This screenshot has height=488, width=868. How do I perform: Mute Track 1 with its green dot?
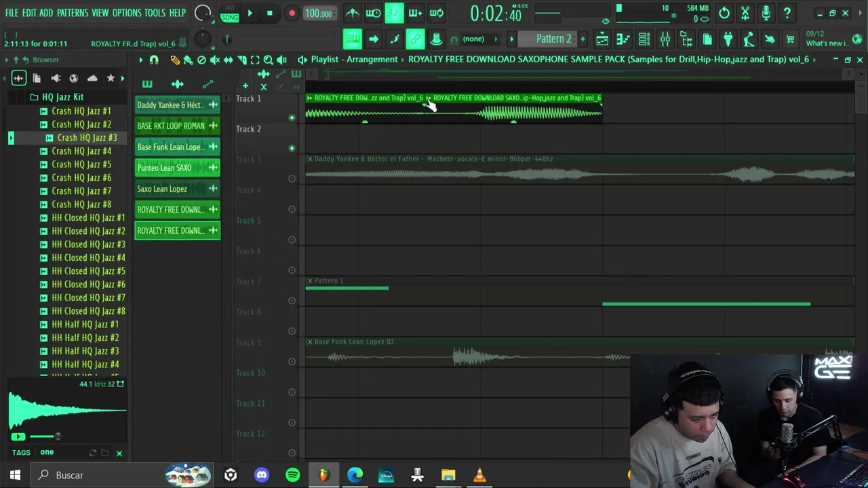(x=292, y=118)
